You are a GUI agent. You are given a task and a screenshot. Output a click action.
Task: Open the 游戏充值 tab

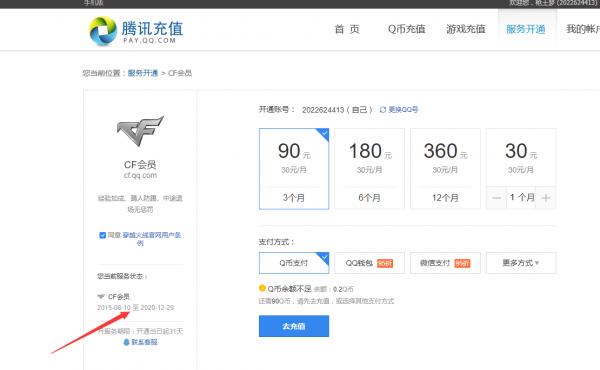pyautogui.click(x=466, y=29)
